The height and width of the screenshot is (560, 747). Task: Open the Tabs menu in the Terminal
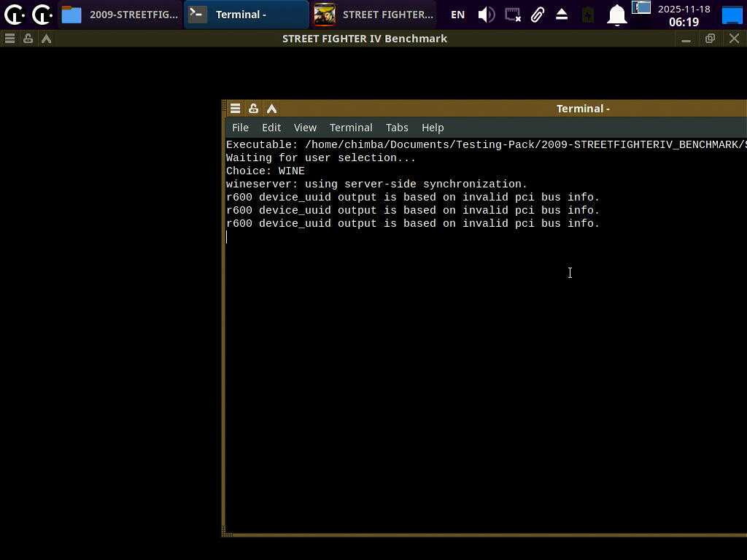click(397, 128)
